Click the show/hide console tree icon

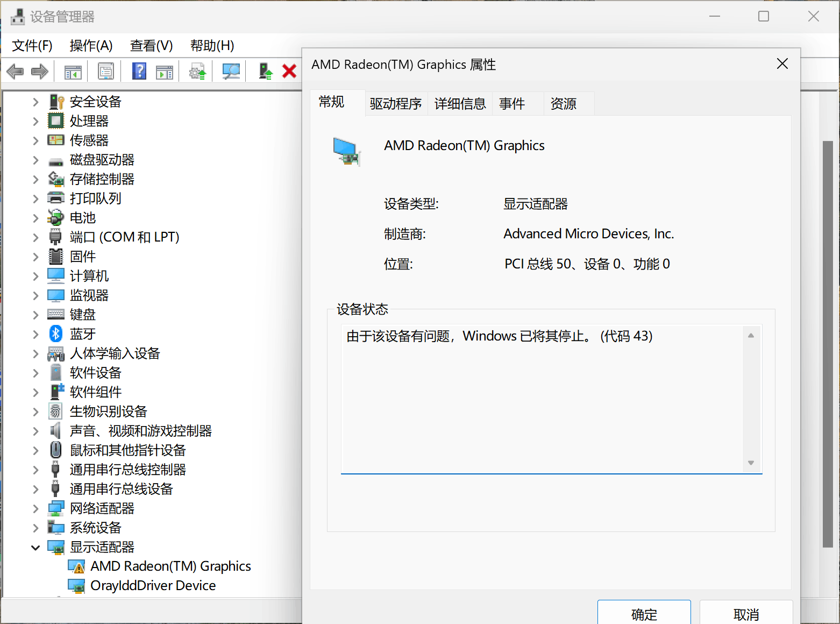[73, 71]
